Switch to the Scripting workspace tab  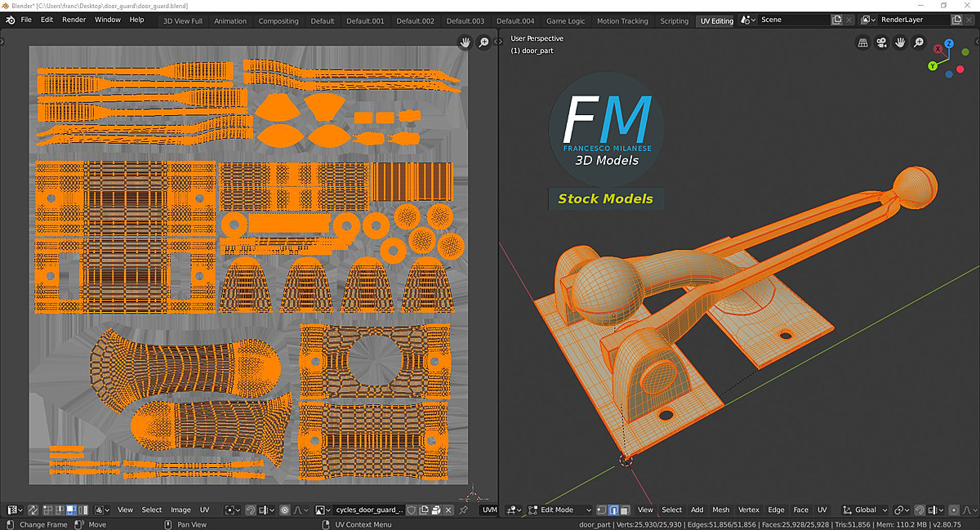(x=674, y=20)
